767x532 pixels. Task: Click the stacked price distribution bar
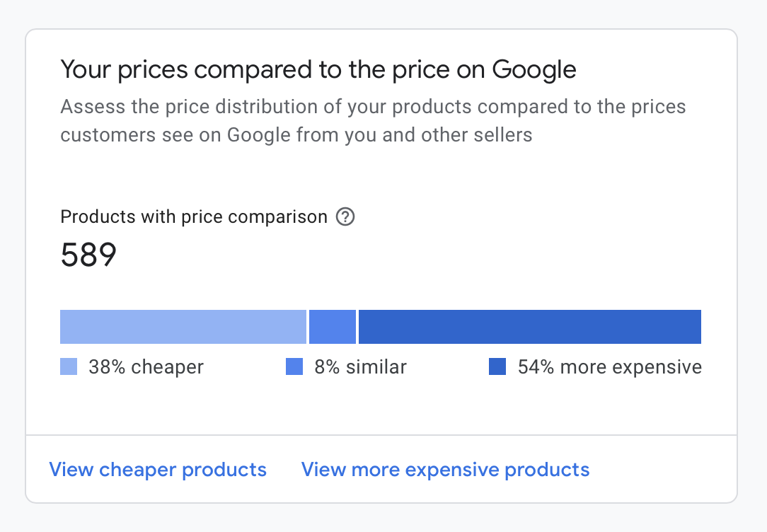tap(380, 327)
